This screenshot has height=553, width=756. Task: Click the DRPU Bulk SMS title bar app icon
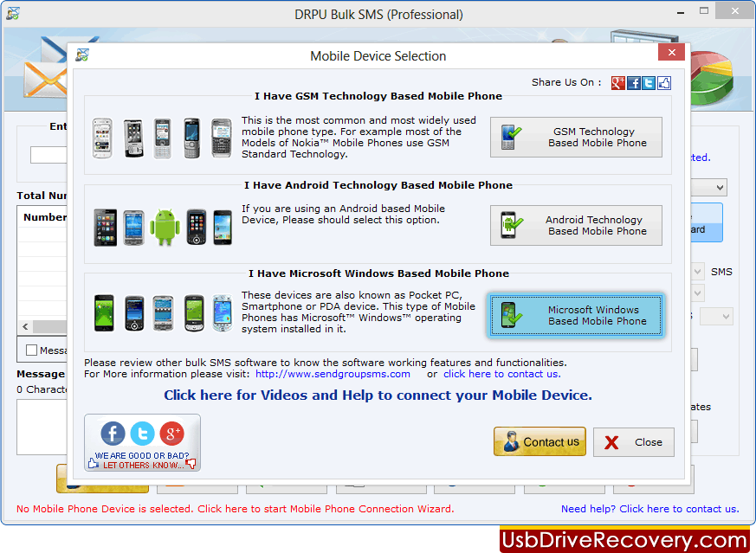tap(12, 14)
